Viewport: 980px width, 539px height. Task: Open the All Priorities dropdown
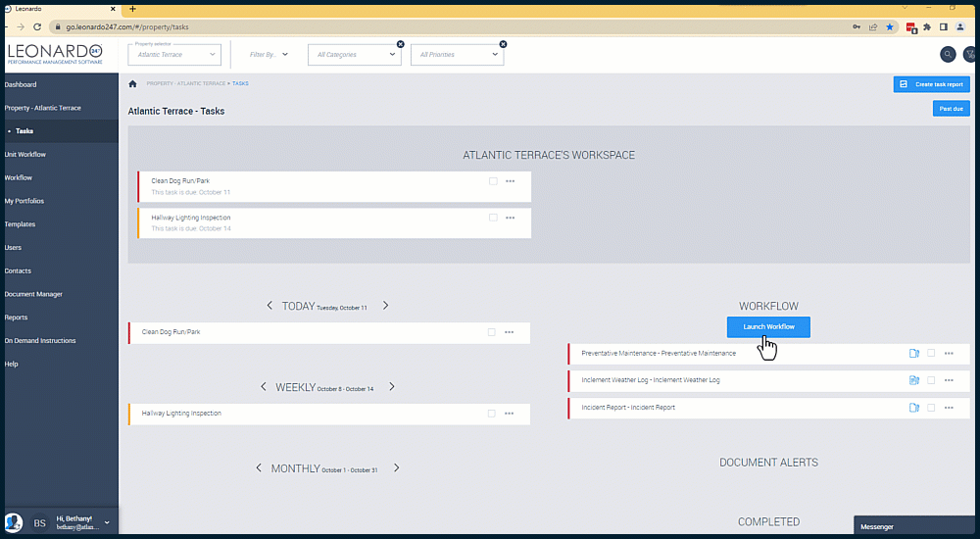point(457,55)
